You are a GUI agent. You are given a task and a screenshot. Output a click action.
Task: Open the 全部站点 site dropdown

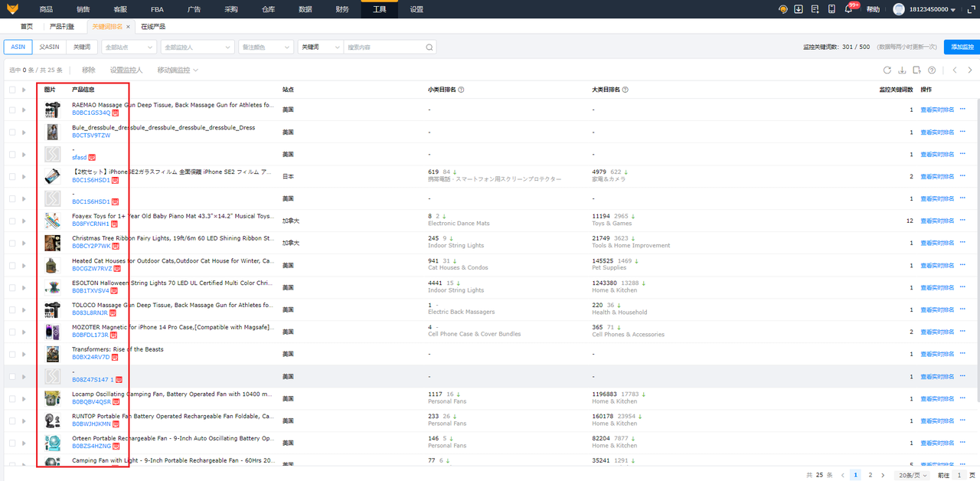click(x=128, y=47)
